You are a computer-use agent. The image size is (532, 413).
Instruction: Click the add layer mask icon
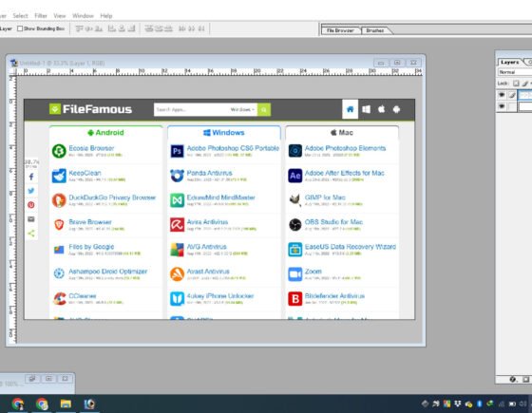(525, 380)
